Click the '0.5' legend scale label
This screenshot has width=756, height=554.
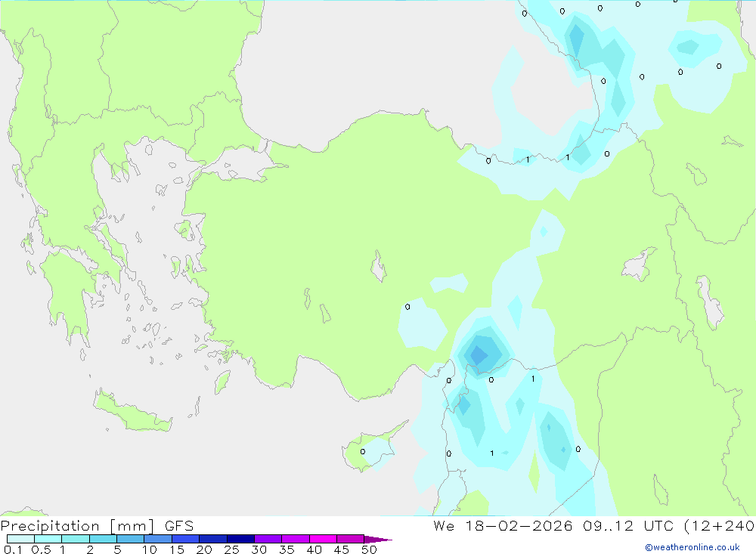click(x=41, y=549)
